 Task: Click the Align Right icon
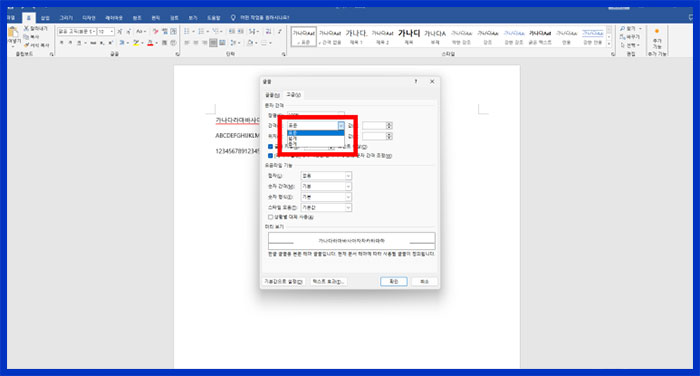(x=204, y=43)
